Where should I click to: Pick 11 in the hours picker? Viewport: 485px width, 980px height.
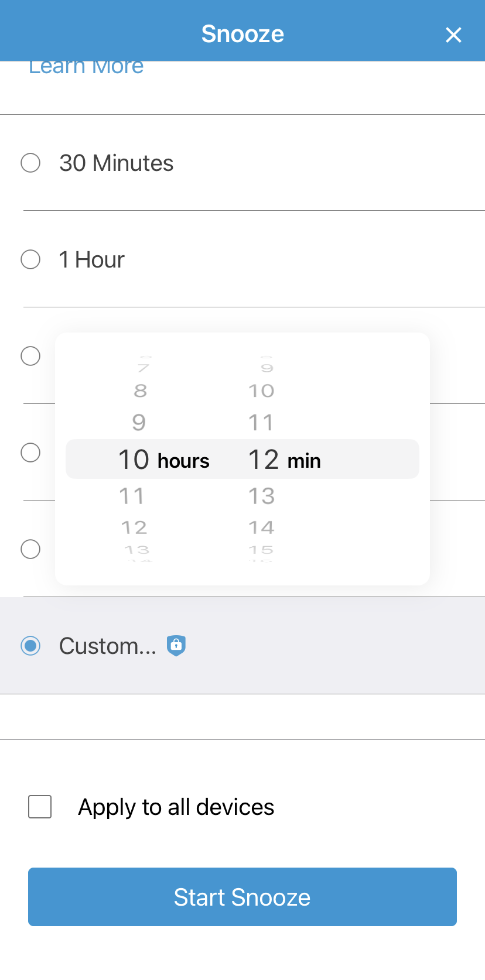tap(132, 496)
